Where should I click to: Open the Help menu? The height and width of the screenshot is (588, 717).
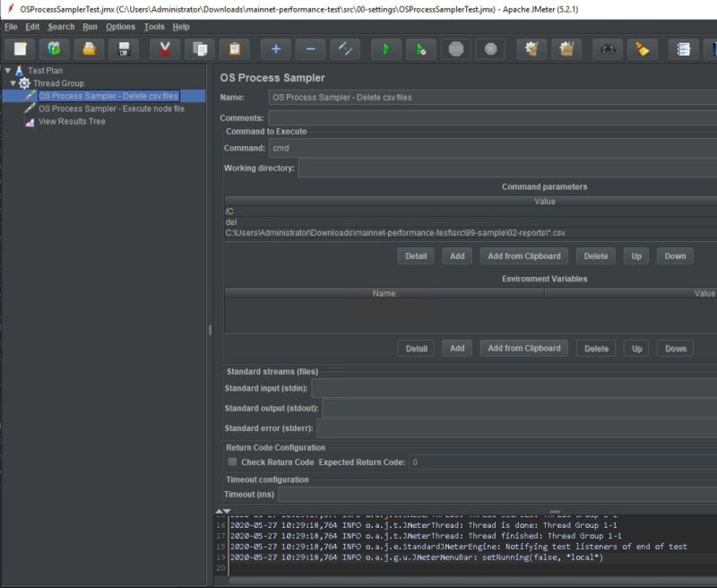181,27
